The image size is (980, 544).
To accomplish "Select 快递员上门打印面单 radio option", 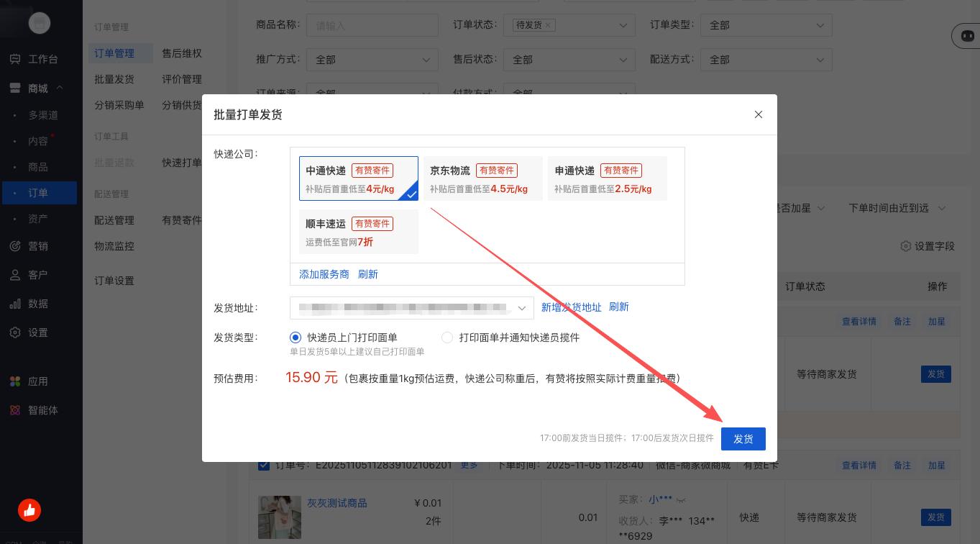I will 296,337.
